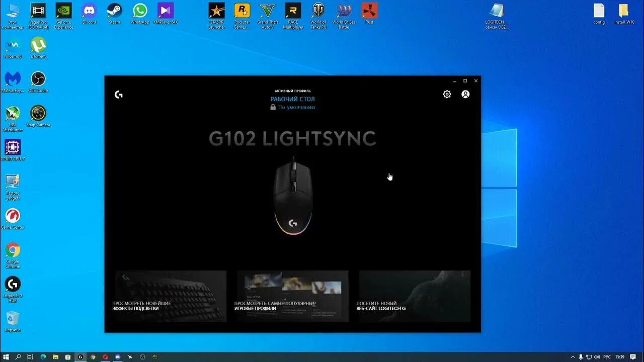The image size is (644, 362).
Task: Select the Install_W10 folder
Action: point(624,14)
